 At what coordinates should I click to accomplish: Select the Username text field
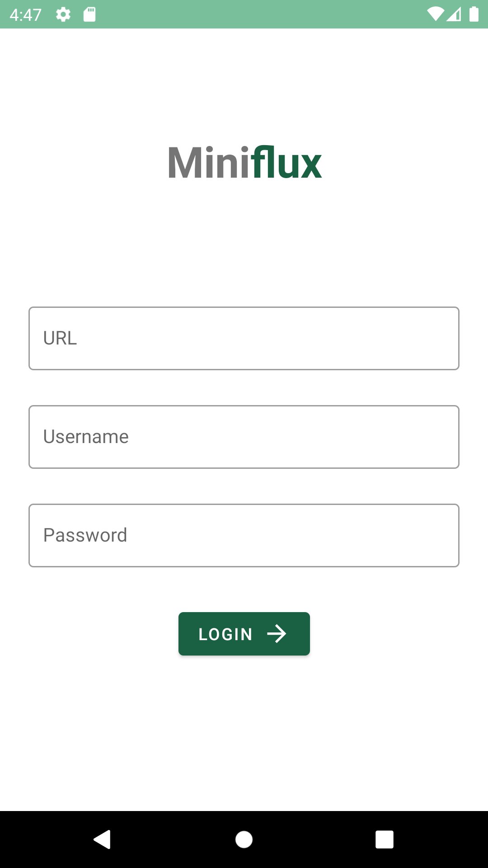click(x=244, y=437)
